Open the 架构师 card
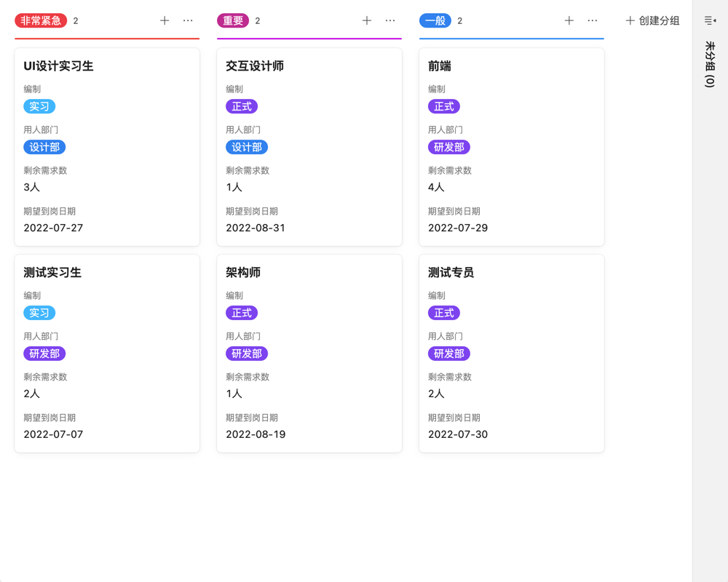The height and width of the screenshot is (582, 728). pos(309,353)
